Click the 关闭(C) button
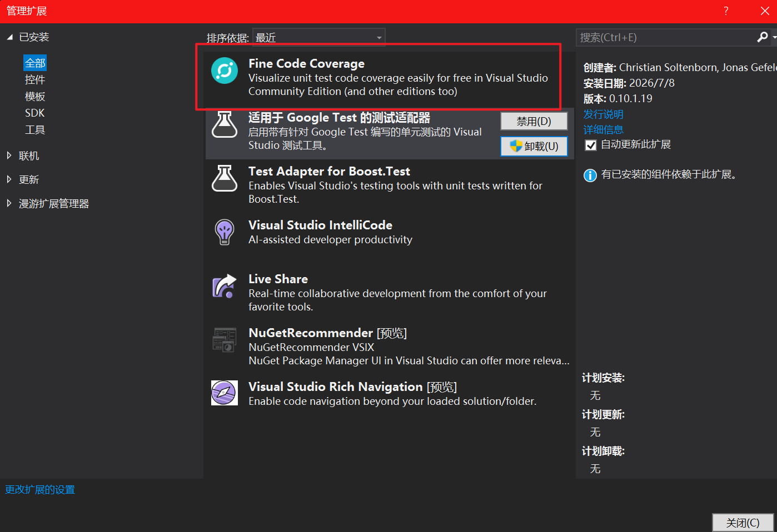777x532 pixels. pyautogui.click(x=743, y=523)
